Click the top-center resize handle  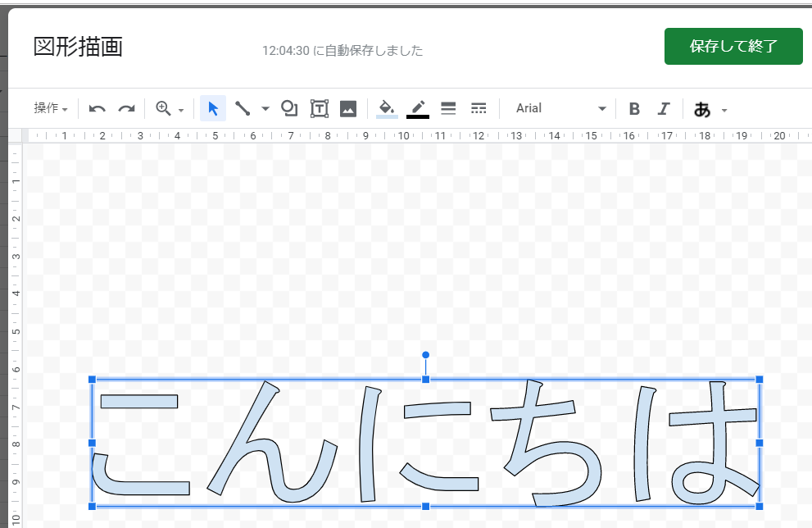click(426, 380)
